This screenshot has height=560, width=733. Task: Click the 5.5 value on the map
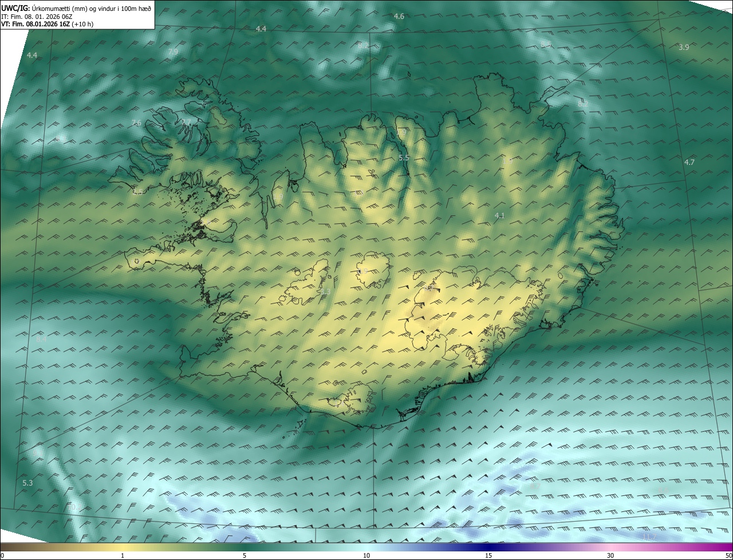tap(404, 157)
